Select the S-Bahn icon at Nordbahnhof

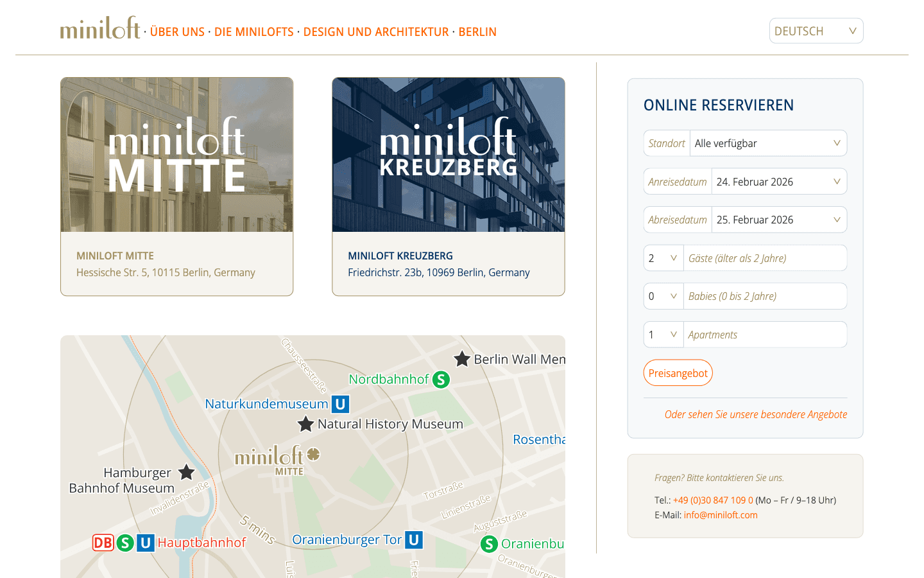point(440,380)
